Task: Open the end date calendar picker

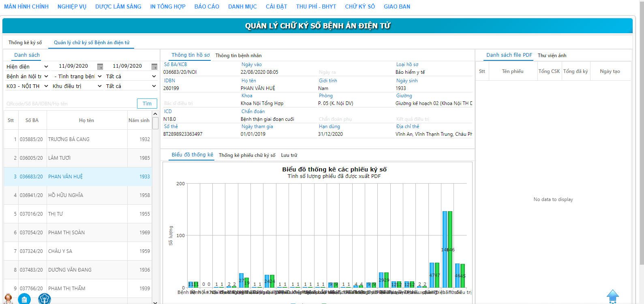Action: click(154, 66)
